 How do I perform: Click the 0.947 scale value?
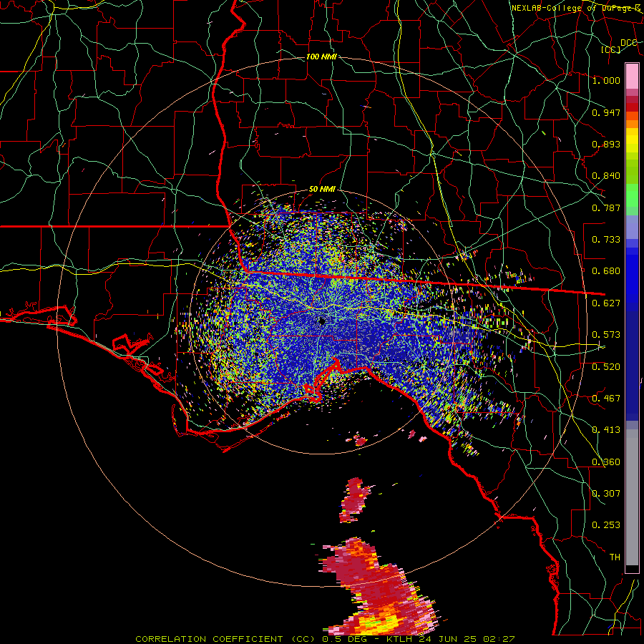[x=606, y=112]
